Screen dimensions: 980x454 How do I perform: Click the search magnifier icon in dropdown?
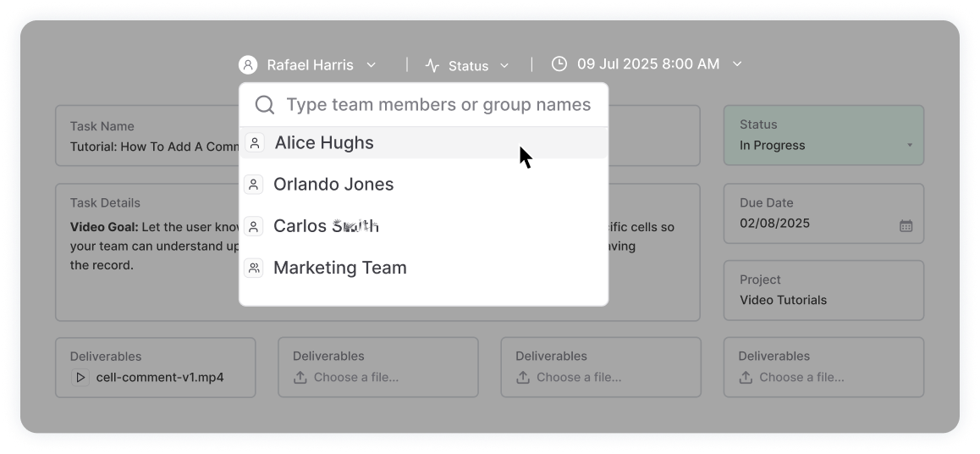point(264,105)
